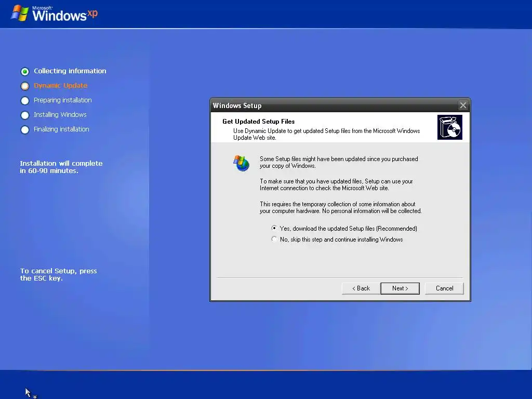Click Some Setup files might have been updated text
Image resolution: width=532 pixels, height=399 pixels.
click(339, 162)
